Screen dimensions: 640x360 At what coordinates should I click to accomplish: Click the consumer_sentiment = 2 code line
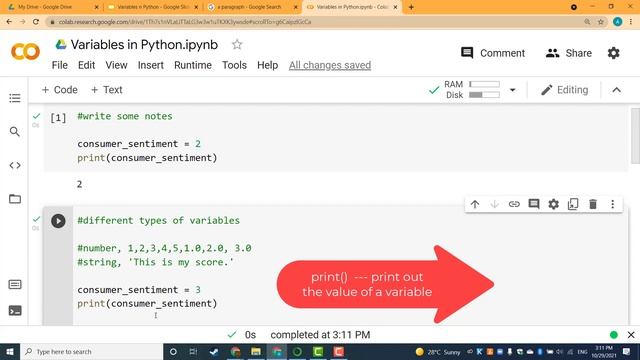coord(139,144)
